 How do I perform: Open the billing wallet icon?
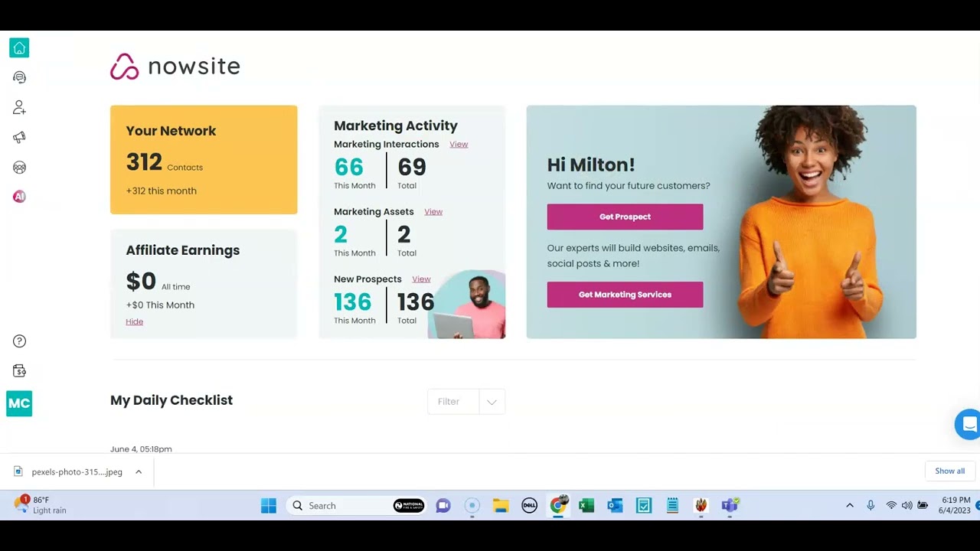(x=19, y=371)
